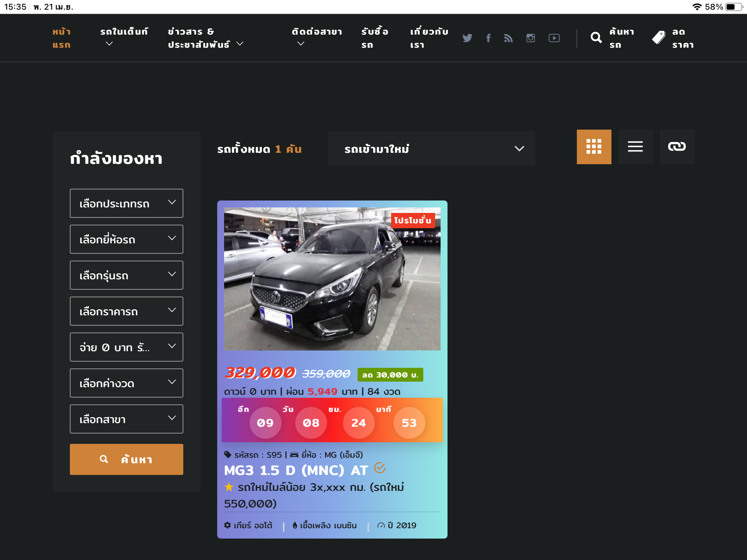This screenshot has width=747, height=560.
Task: Open the Twitter social link
Action: coord(467,38)
